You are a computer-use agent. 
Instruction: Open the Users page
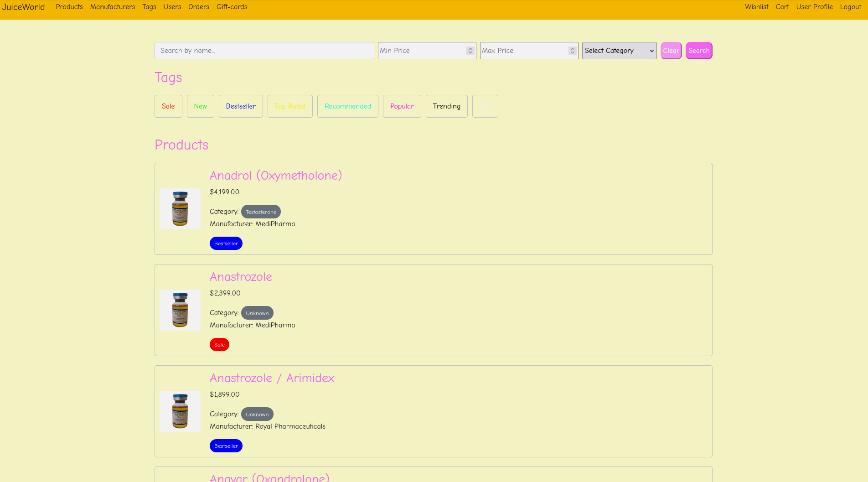172,7
